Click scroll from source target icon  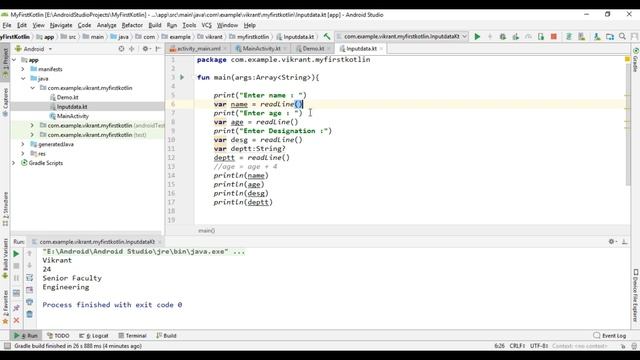click(x=121, y=49)
